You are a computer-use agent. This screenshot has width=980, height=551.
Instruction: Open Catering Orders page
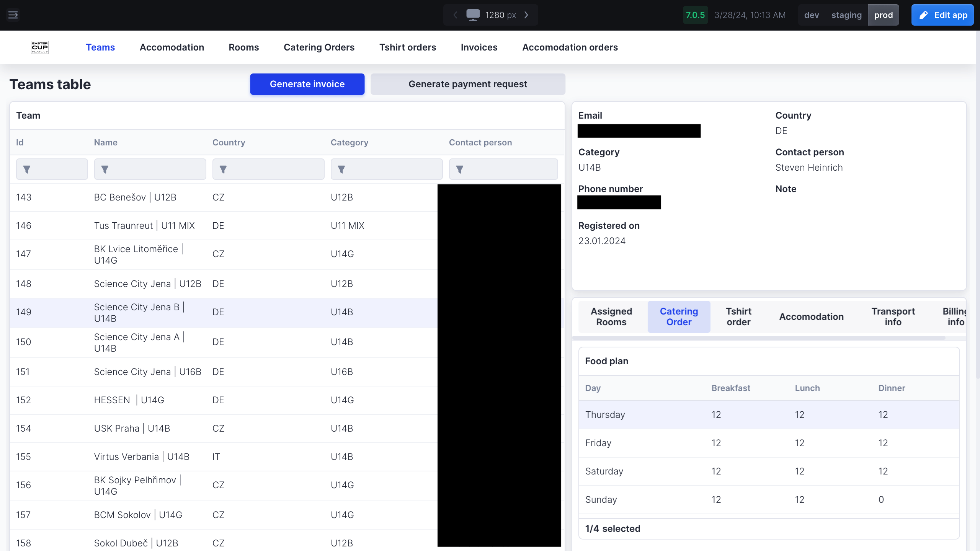319,47
